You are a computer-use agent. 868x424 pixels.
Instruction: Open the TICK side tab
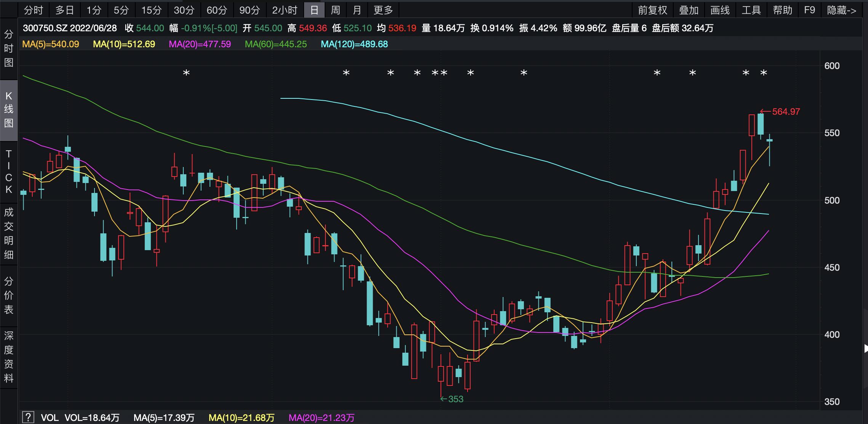click(x=8, y=172)
